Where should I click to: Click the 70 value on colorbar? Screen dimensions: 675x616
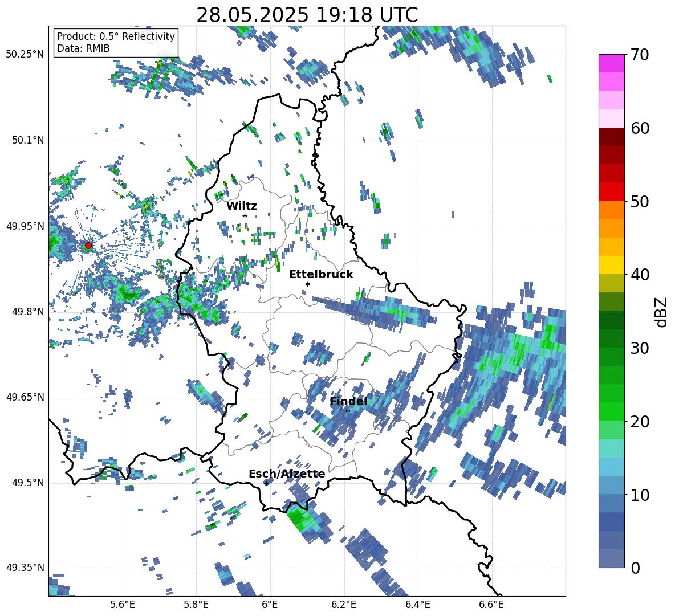pyautogui.click(x=640, y=55)
